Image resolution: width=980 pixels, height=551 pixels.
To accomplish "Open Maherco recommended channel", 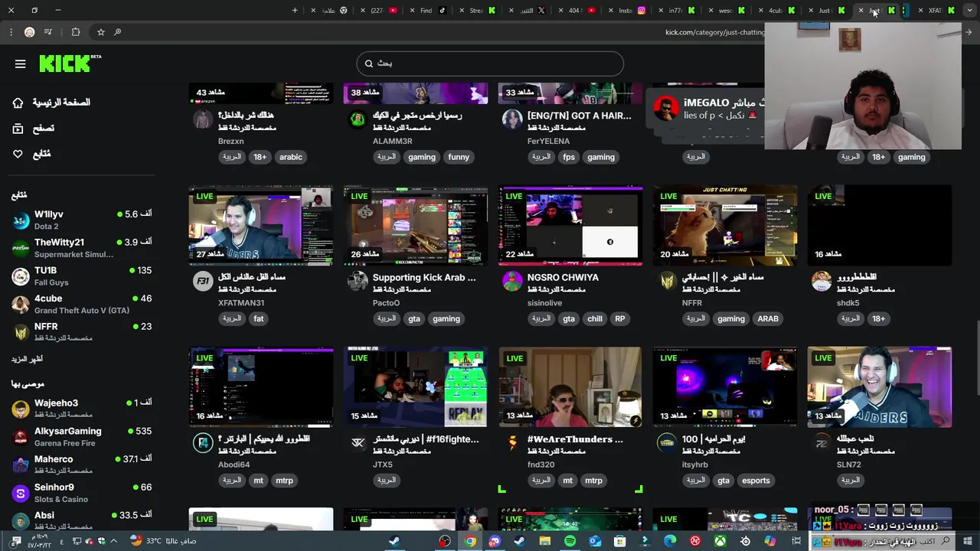I will coord(81,464).
